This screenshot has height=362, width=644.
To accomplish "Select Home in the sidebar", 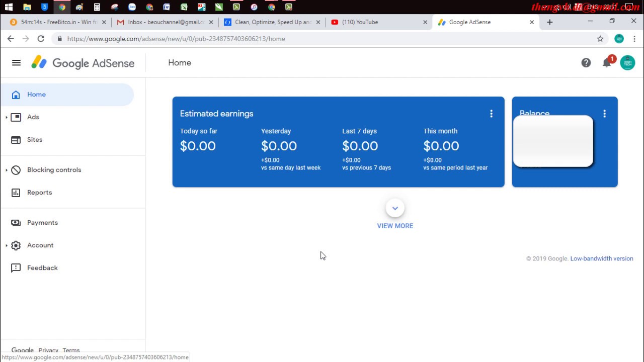I will click(x=67, y=95).
